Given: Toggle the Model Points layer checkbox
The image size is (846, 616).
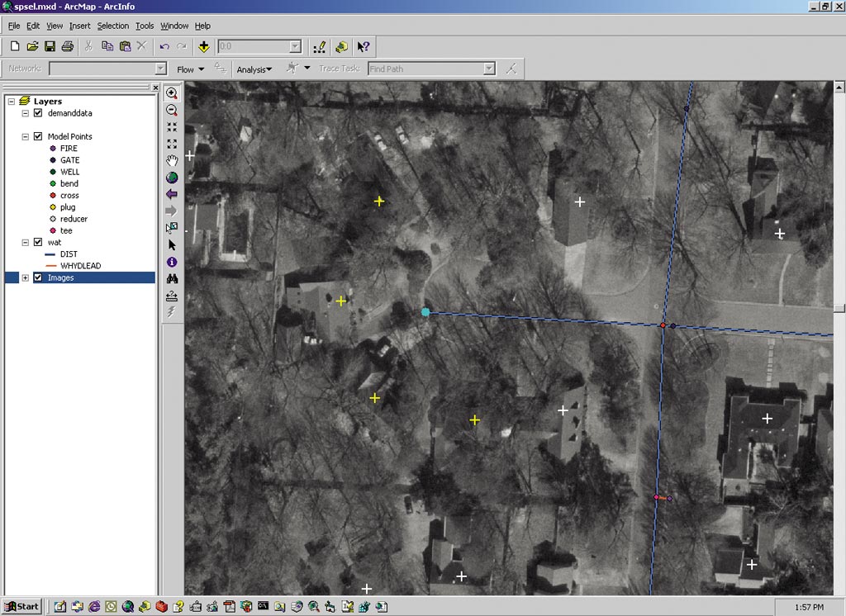Looking at the screenshot, I should point(38,136).
